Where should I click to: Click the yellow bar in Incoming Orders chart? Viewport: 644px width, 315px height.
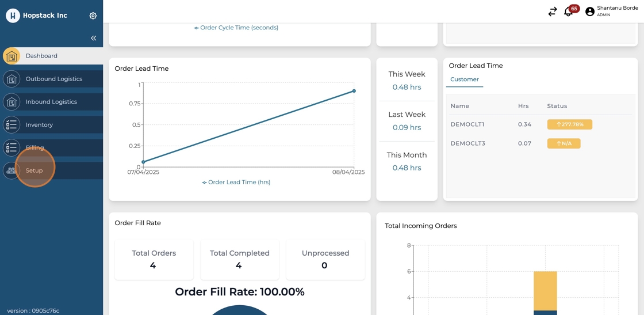click(x=545, y=290)
